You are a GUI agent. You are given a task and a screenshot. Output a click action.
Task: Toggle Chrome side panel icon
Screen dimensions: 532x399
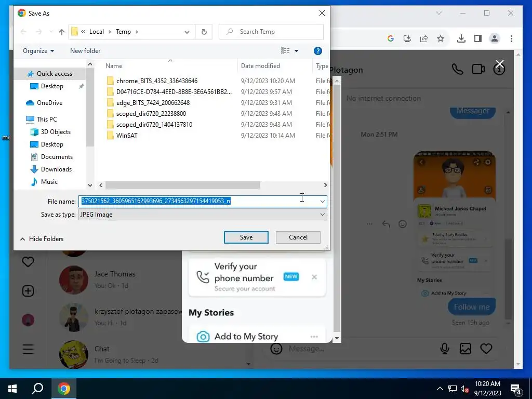click(x=478, y=38)
